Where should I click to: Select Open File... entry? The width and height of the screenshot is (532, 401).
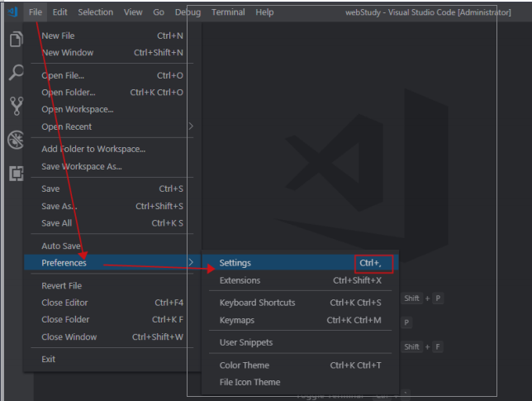pos(112,75)
